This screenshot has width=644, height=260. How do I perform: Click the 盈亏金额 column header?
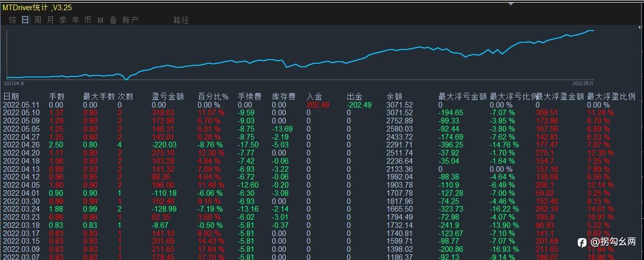point(168,96)
